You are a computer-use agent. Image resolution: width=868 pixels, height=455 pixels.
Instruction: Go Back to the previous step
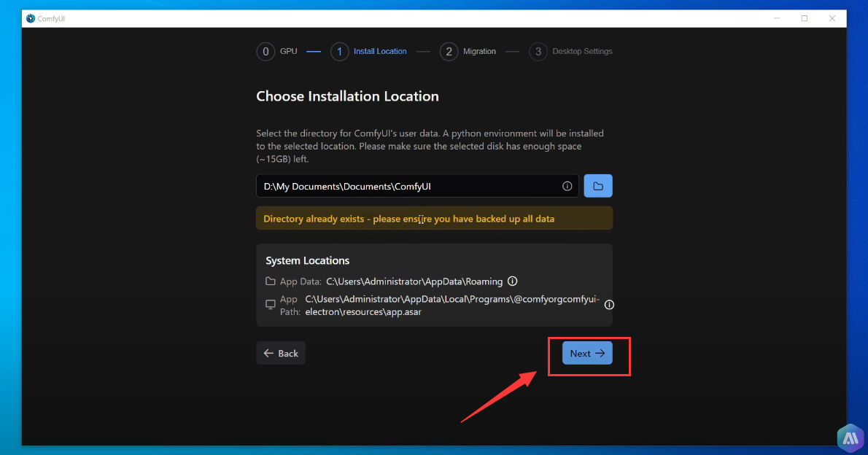point(281,353)
